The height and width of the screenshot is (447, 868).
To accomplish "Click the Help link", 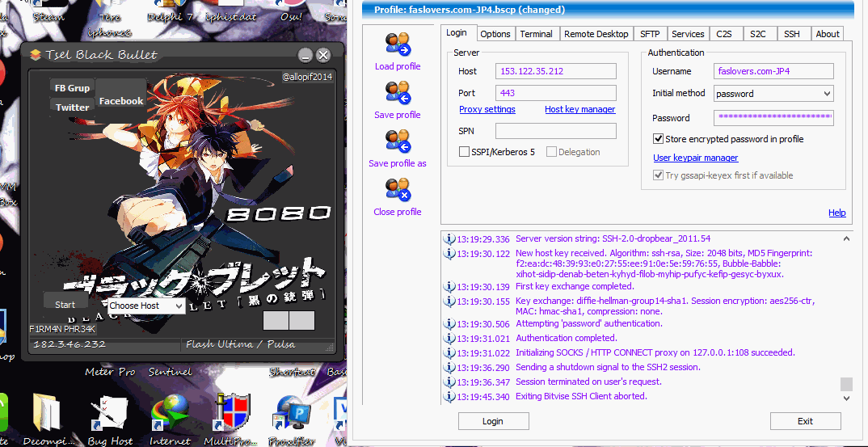I will click(837, 213).
